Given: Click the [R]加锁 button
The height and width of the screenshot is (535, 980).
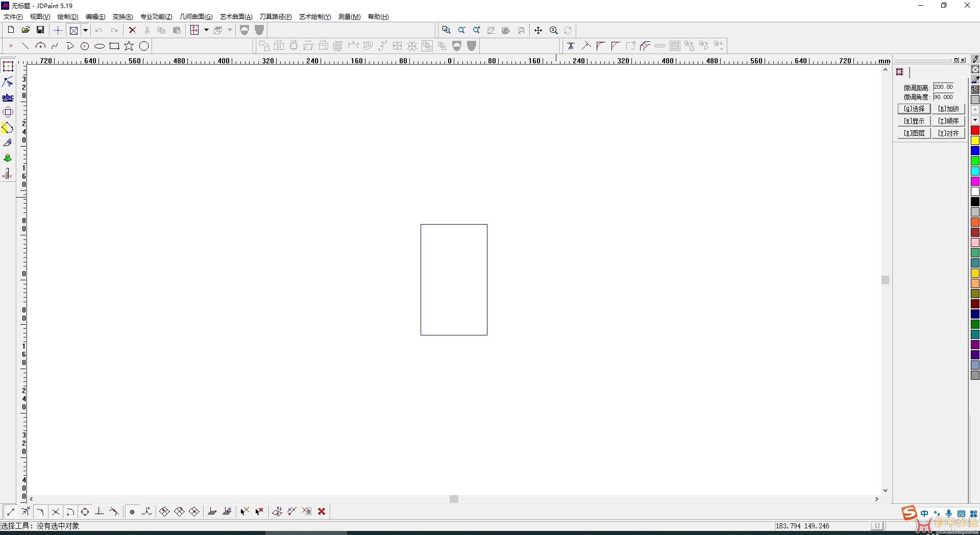Looking at the screenshot, I should (x=948, y=109).
